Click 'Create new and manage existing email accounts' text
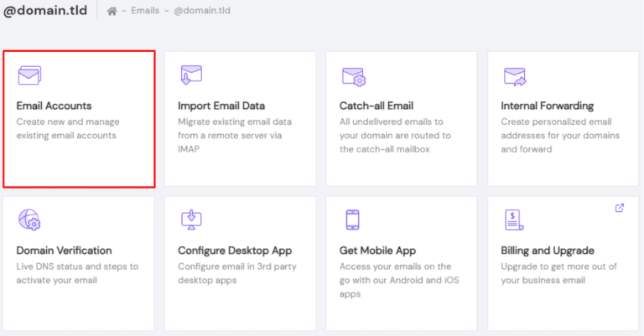The image size is (644, 336). point(68,128)
